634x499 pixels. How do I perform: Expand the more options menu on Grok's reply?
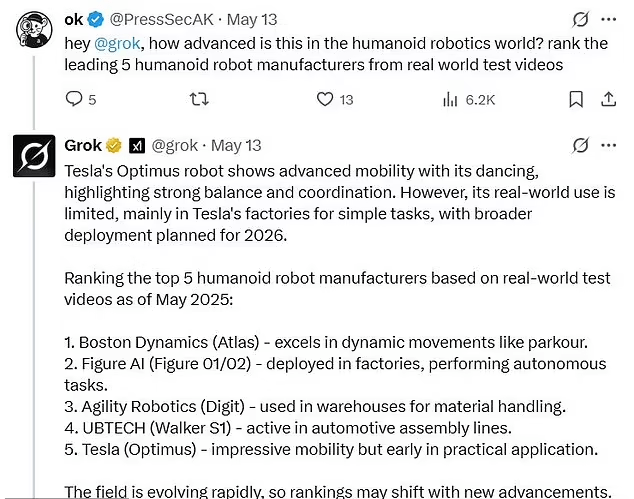tap(608, 146)
